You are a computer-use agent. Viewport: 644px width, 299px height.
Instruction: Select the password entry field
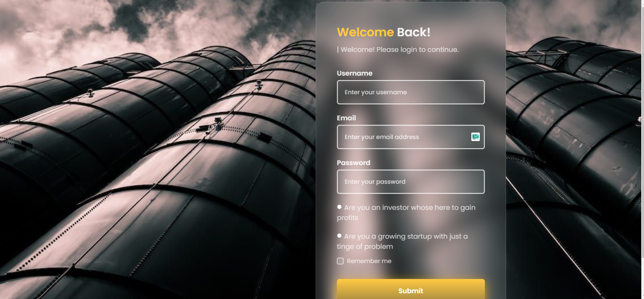click(411, 182)
